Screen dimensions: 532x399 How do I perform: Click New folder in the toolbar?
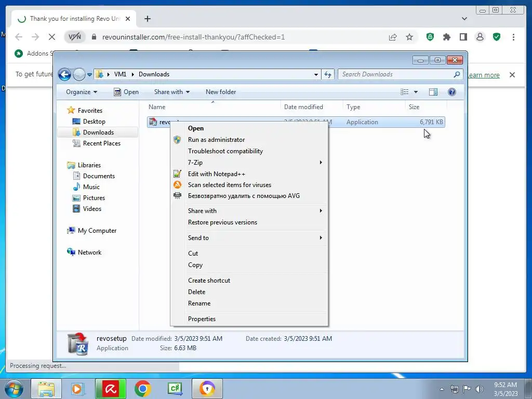coord(220,92)
